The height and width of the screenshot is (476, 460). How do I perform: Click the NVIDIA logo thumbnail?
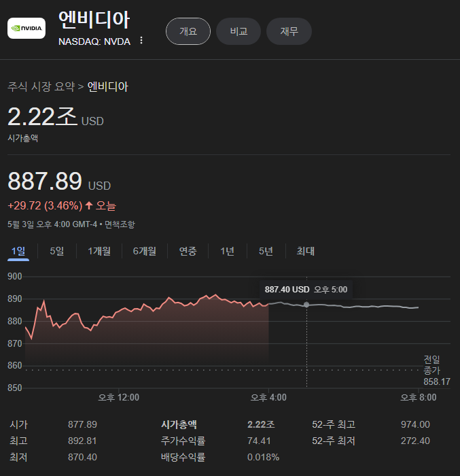pyautogui.click(x=26, y=29)
